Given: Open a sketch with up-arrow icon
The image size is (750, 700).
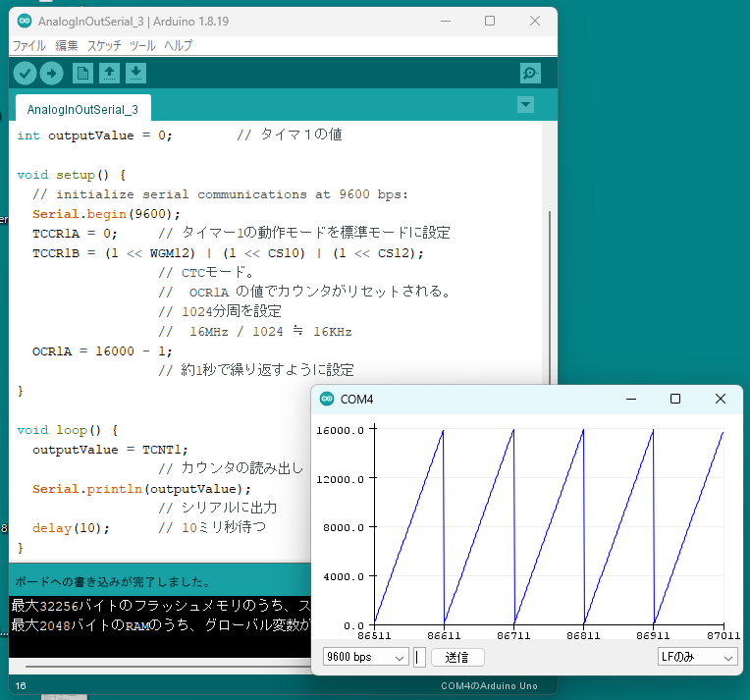Looking at the screenshot, I should click(110, 74).
